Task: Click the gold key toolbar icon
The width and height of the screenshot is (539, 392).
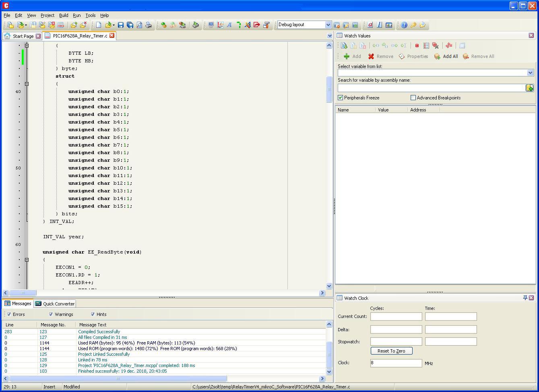Action: [413, 25]
